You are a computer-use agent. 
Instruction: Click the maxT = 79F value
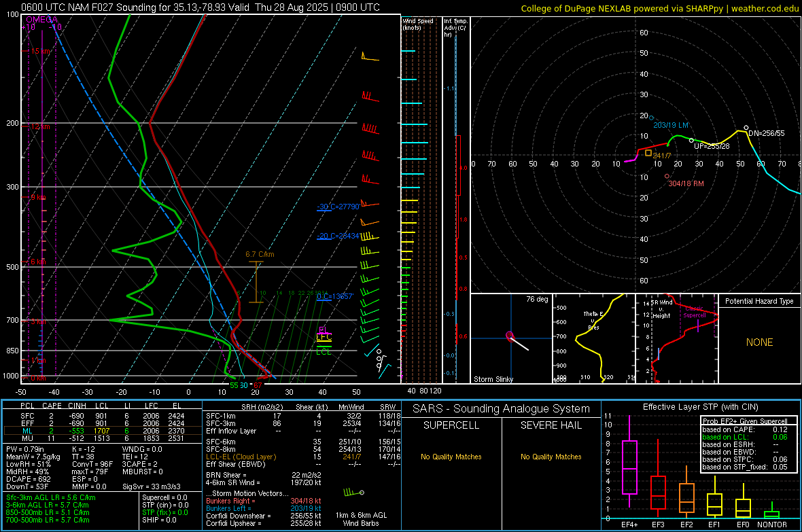tap(90, 472)
